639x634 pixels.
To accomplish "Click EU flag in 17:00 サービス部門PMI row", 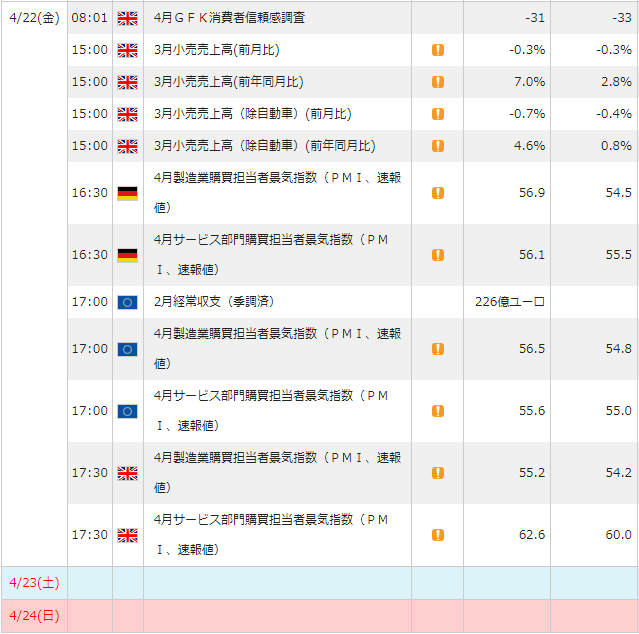I will coord(128,412).
